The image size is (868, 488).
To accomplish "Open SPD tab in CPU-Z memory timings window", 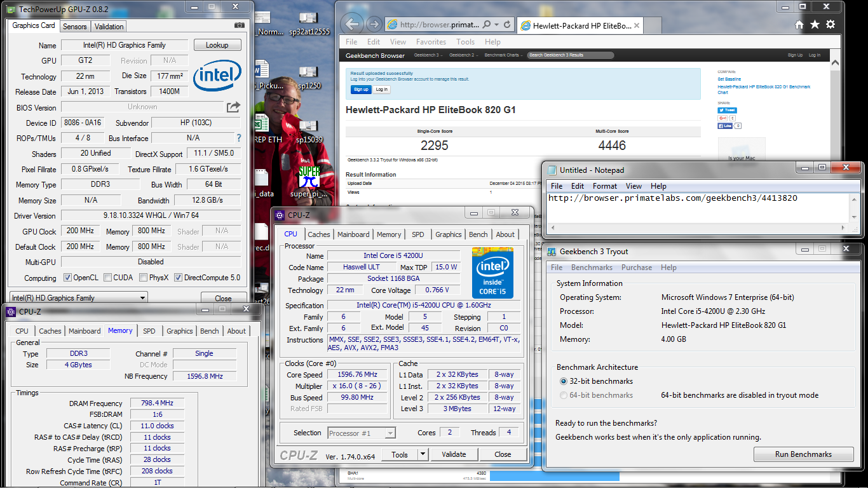I will 149,331.
